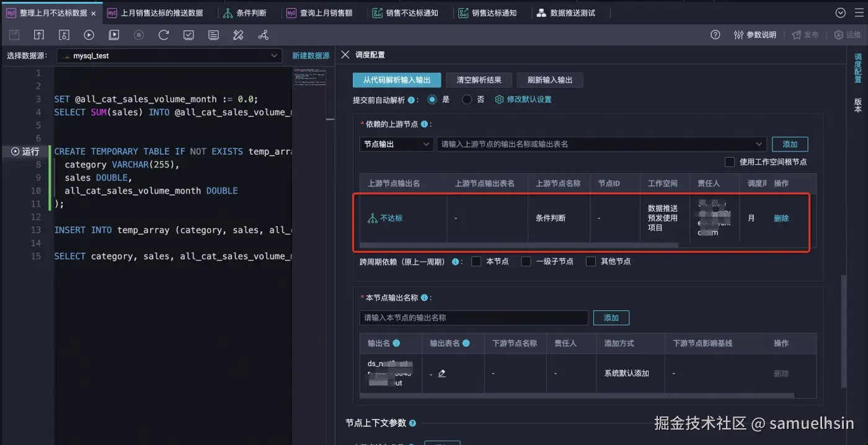The image size is (868, 445).
Task: Click the checkmark-screen precompile toolbar icon
Action: tap(188, 35)
